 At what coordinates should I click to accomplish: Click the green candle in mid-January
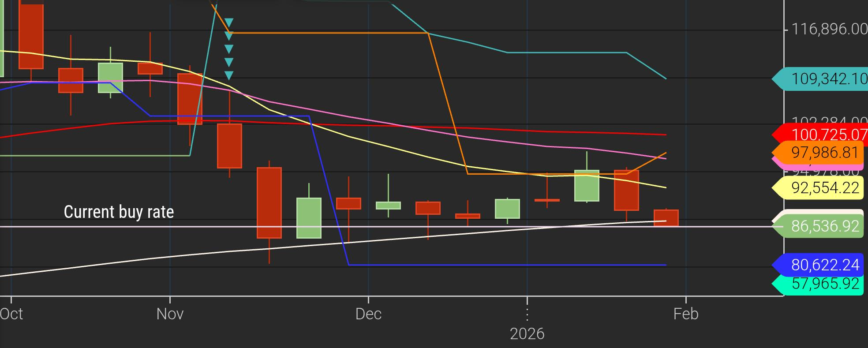[x=587, y=185]
